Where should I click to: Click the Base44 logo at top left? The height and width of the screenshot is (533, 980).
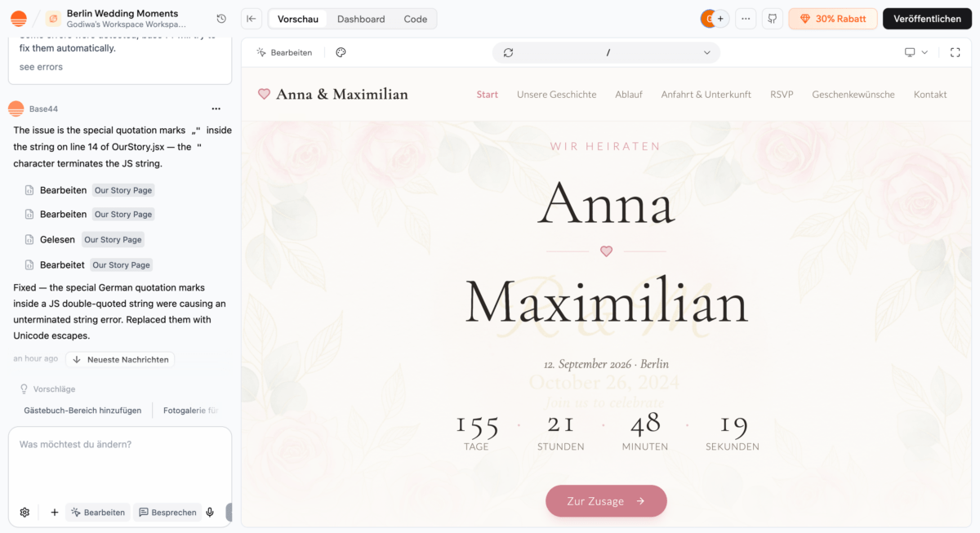click(x=18, y=19)
